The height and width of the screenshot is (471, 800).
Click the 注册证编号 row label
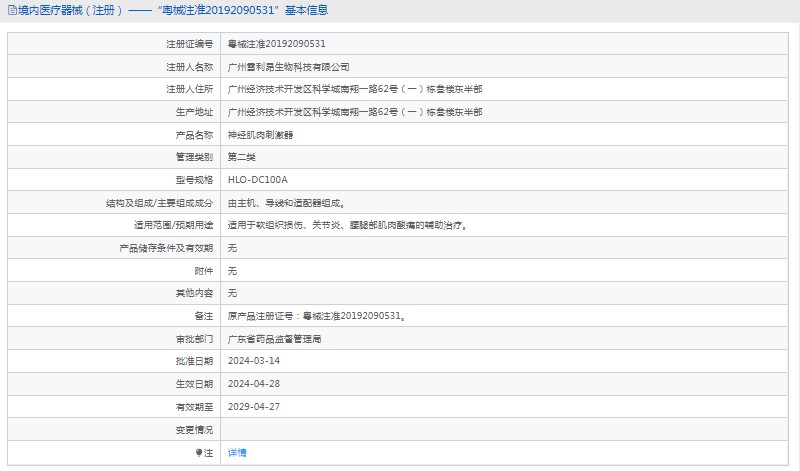pyautogui.click(x=189, y=44)
